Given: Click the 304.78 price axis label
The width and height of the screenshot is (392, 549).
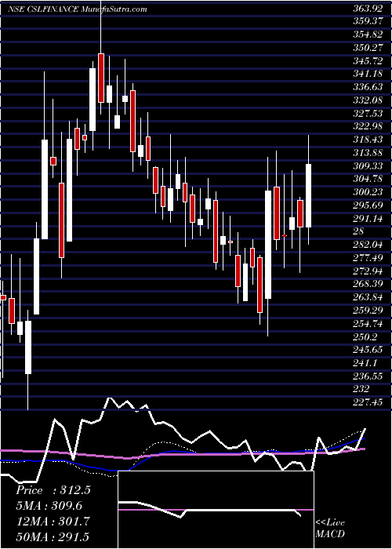Looking at the screenshot, I should point(367,179).
